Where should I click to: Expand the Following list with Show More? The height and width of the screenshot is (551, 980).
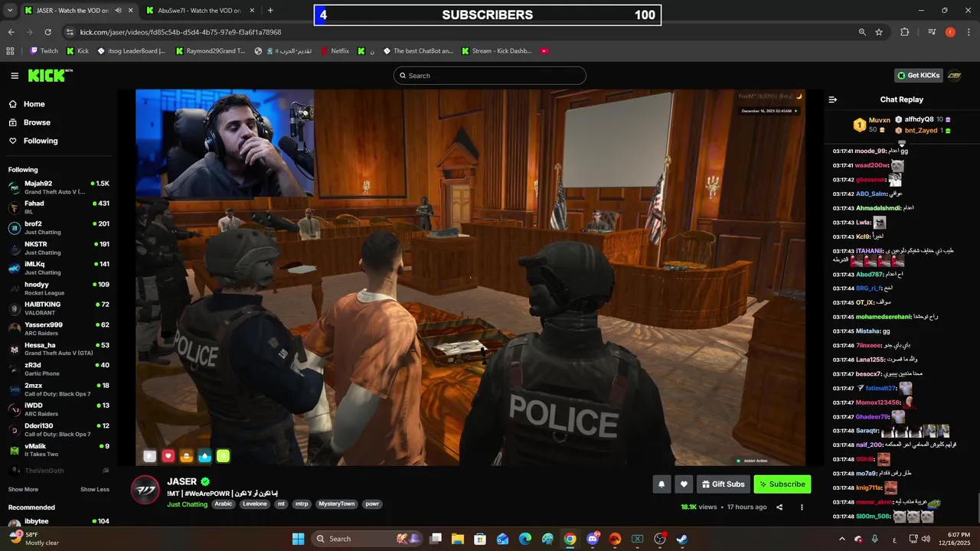click(23, 489)
